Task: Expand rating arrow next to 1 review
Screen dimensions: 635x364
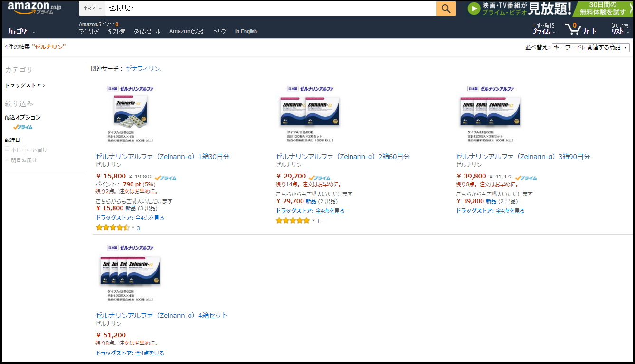Action: tap(313, 221)
